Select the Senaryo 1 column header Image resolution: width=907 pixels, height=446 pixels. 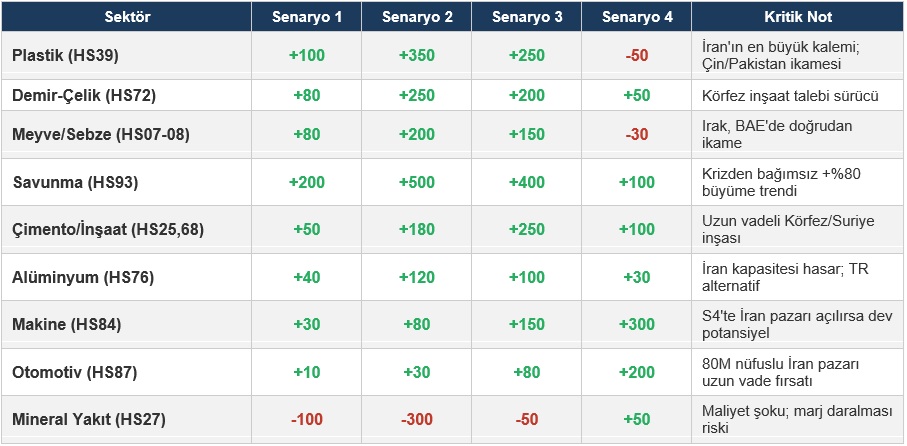(x=307, y=17)
